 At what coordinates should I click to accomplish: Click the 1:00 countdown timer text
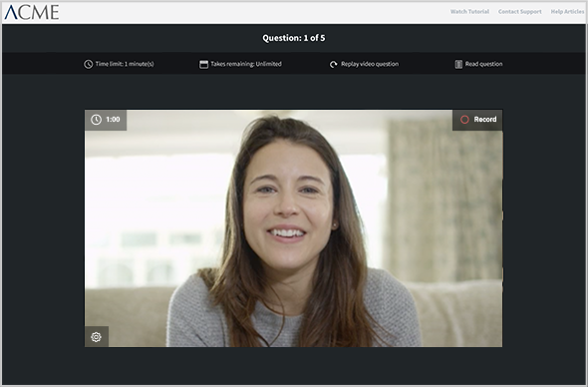(113, 120)
